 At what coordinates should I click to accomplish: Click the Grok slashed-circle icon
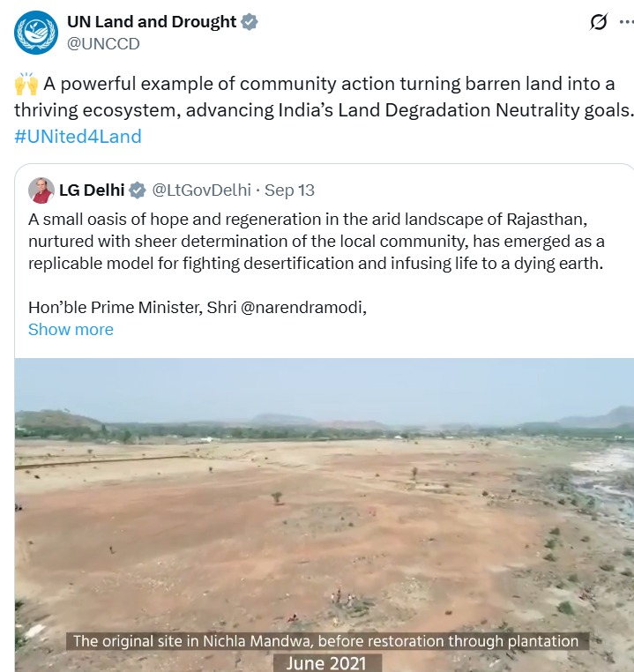(x=599, y=22)
